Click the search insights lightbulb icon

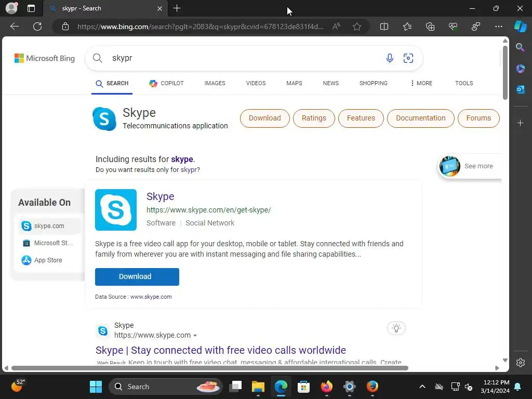(396, 328)
